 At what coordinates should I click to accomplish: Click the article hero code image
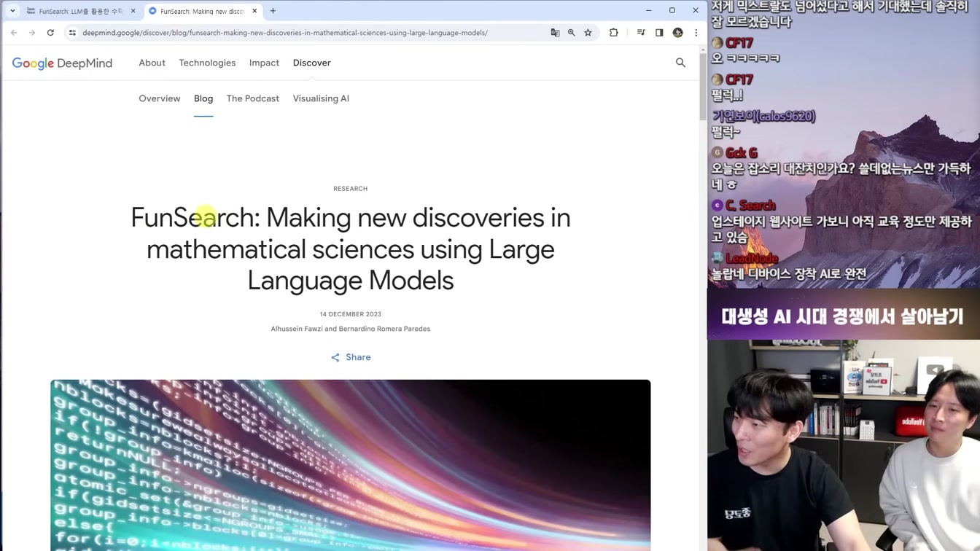[350, 465]
